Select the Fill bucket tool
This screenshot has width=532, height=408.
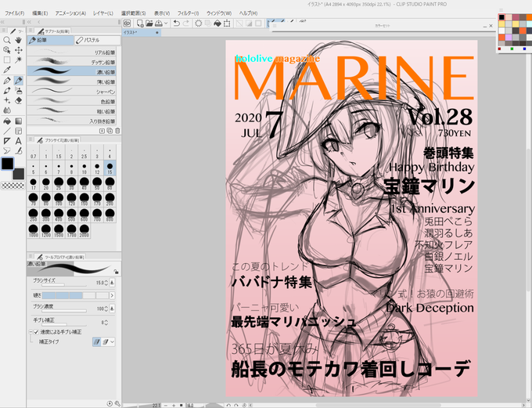click(6, 121)
